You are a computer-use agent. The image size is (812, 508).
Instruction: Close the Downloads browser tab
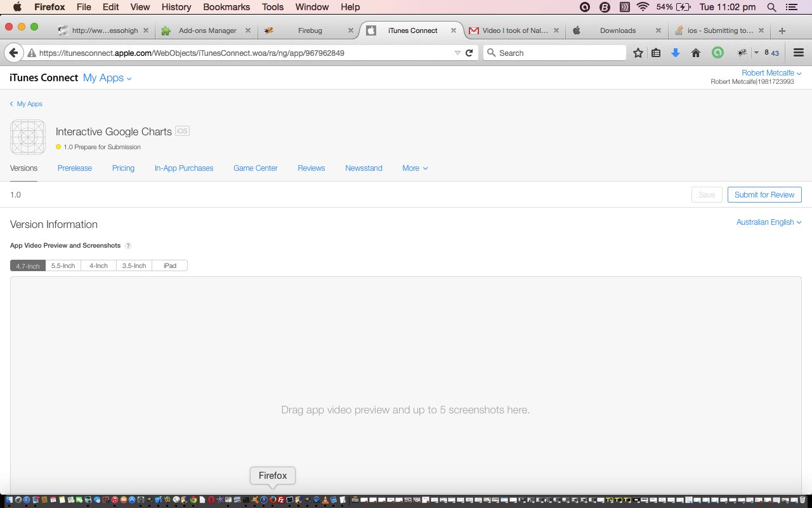point(658,30)
